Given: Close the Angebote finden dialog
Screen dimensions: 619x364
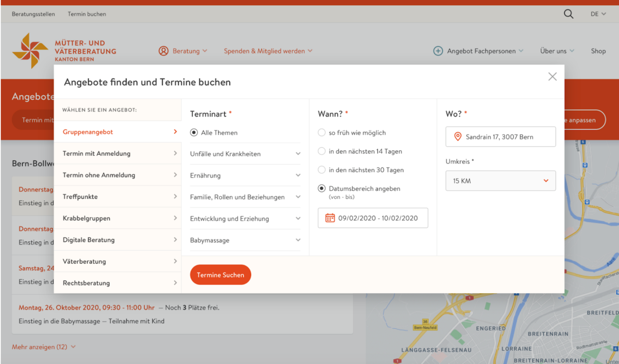Looking at the screenshot, I should point(552,77).
